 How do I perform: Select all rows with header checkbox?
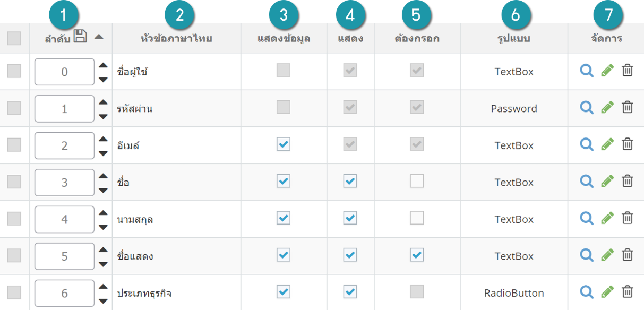(x=14, y=38)
